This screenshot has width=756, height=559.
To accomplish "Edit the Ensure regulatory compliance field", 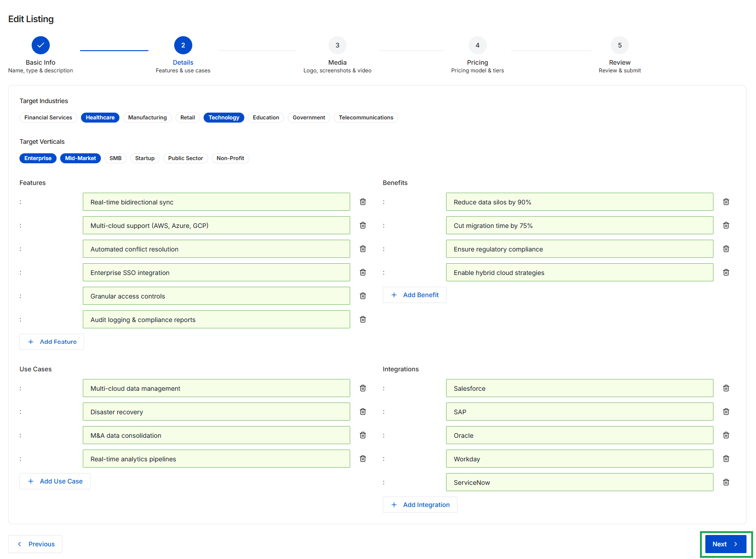I will (580, 249).
